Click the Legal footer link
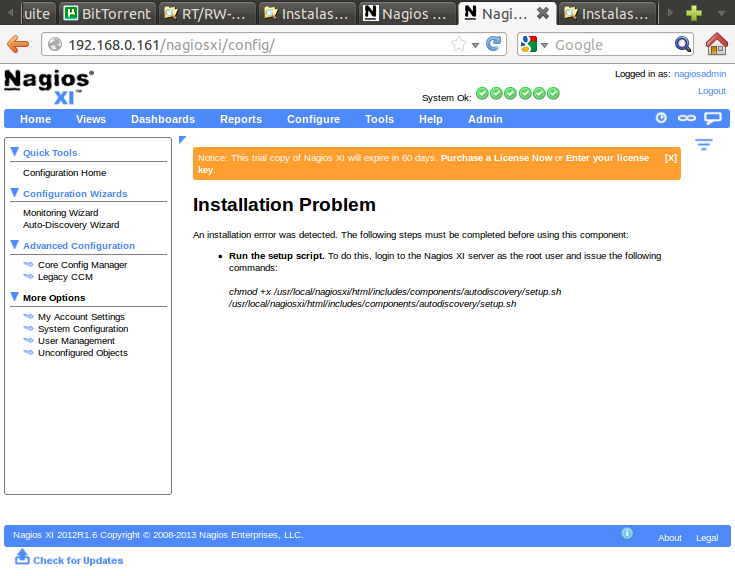735x576 pixels. [x=707, y=538]
